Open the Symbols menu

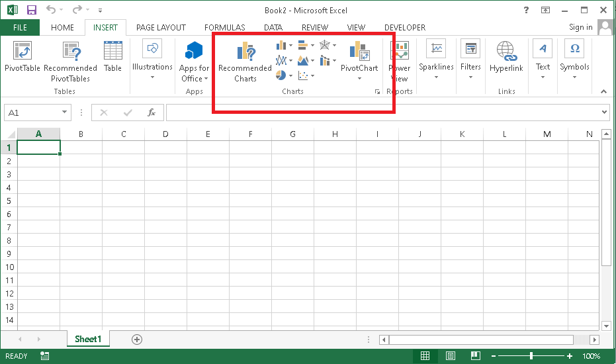pos(574,60)
